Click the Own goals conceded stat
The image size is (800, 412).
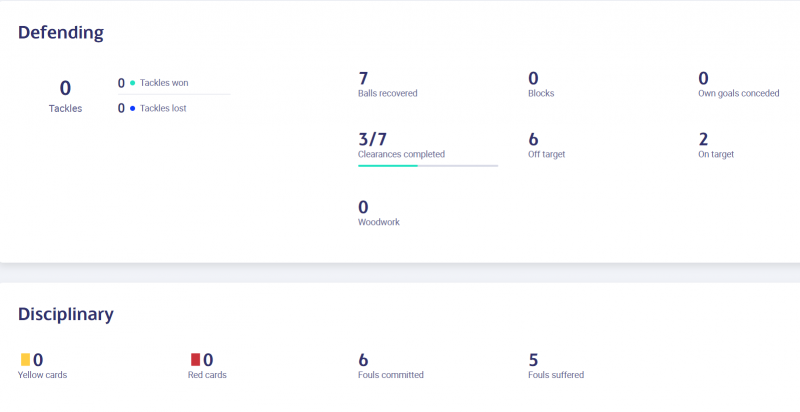pos(738,85)
